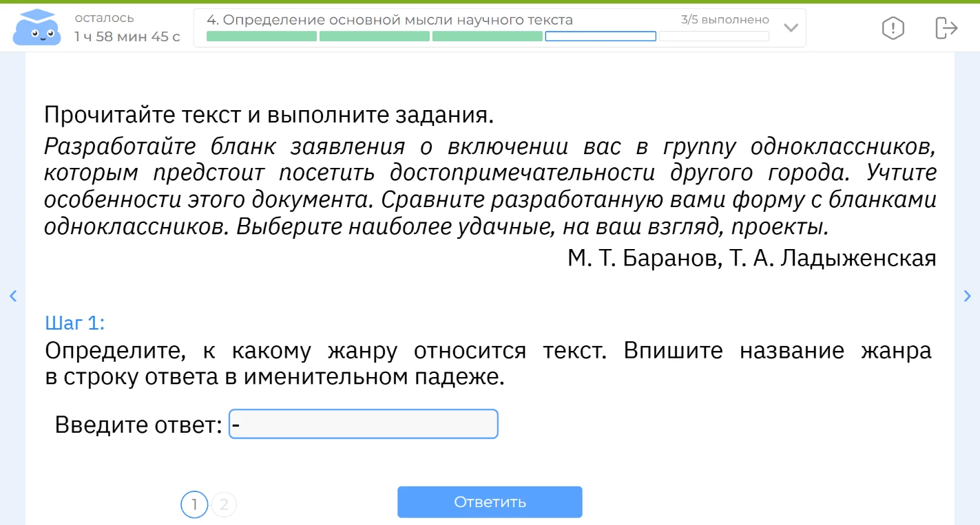
Task: Go to previous task with left arrow
Action: click(12, 296)
